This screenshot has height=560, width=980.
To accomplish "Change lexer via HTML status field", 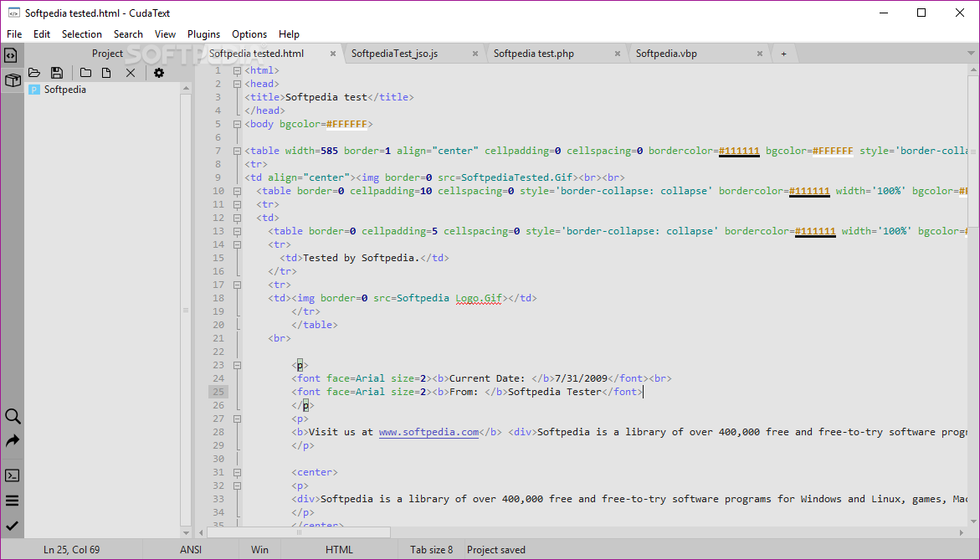I will click(340, 550).
